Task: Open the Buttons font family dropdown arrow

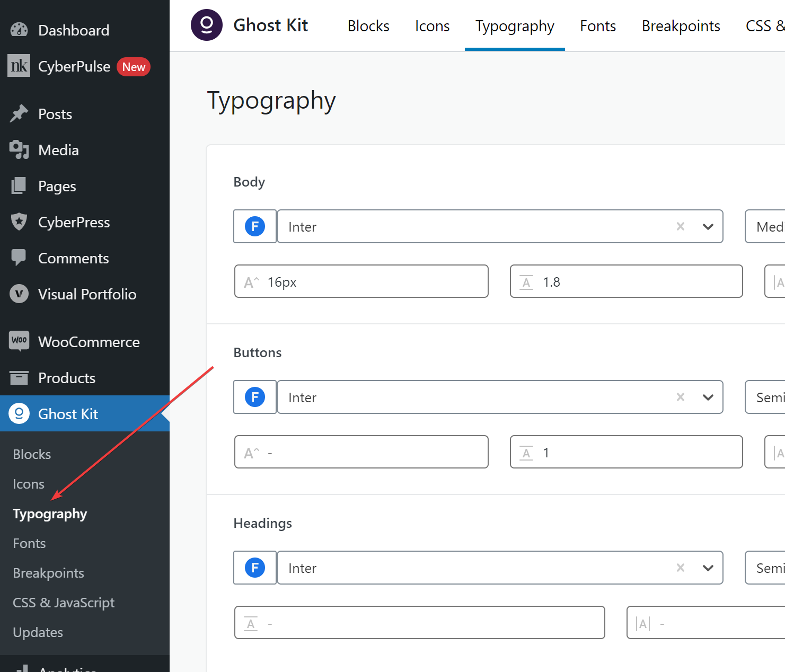Action: coord(708,397)
